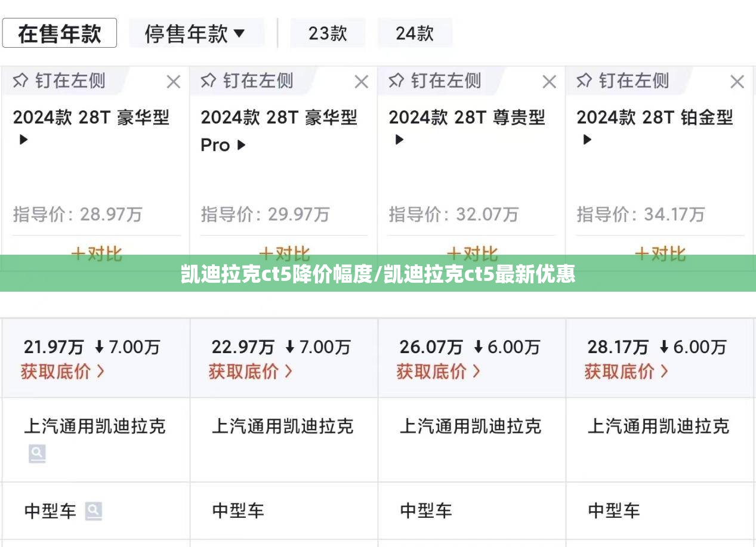Click the 28.17万 price value
This screenshot has width=756, height=547.
[618, 347]
